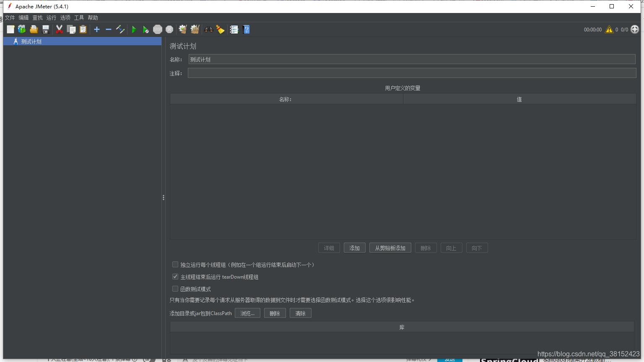Click the 名称 input field
The width and height of the screenshot is (644, 362).
[x=412, y=59]
